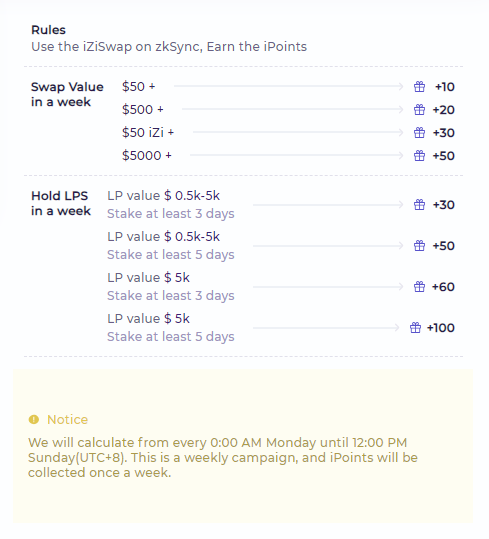Image resolution: width=489 pixels, height=539 pixels.
Task: Click the Rules heading
Action: (x=48, y=30)
